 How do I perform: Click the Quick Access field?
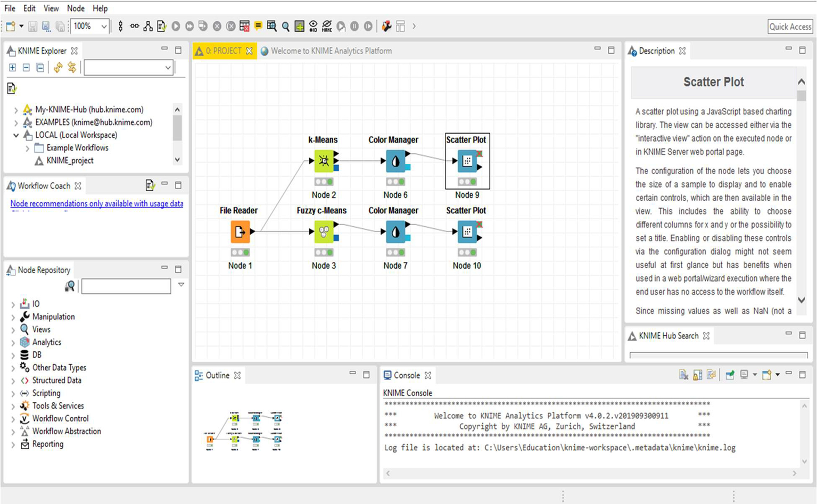pos(790,27)
